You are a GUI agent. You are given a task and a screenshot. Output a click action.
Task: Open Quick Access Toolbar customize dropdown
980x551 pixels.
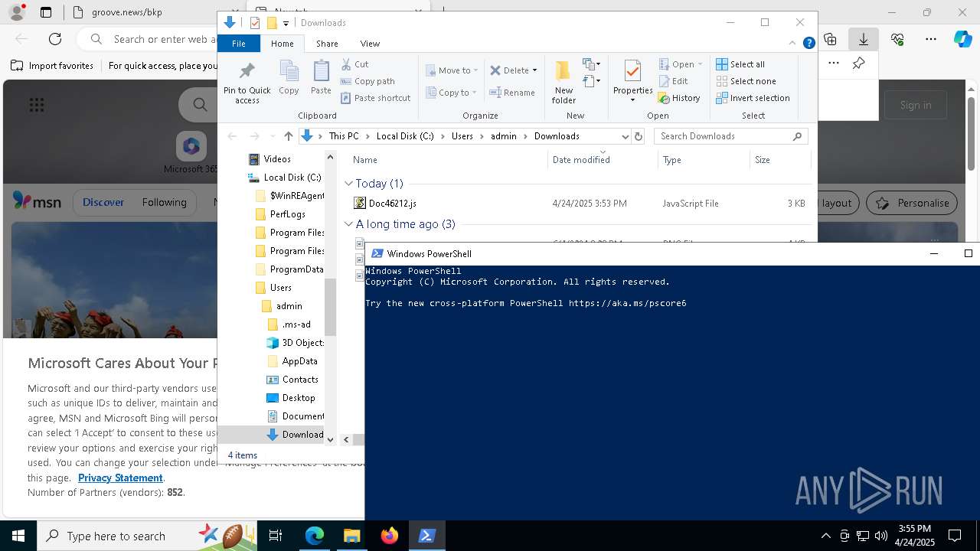[286, 23]
